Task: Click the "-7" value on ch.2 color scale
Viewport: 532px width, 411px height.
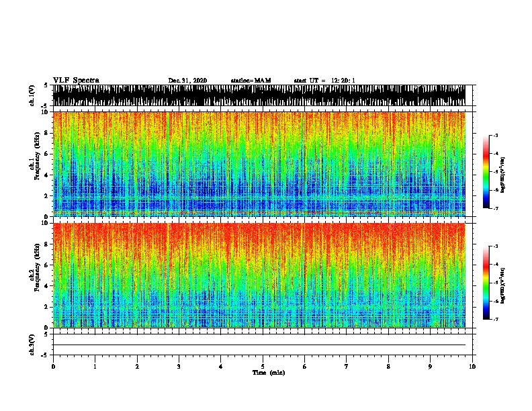Action: (496, 319)
